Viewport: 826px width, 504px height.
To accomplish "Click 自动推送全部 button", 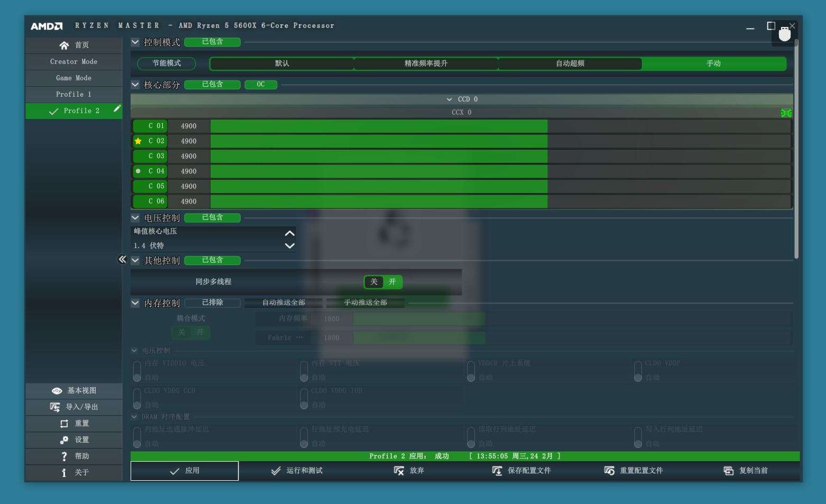I will [283, 303].
